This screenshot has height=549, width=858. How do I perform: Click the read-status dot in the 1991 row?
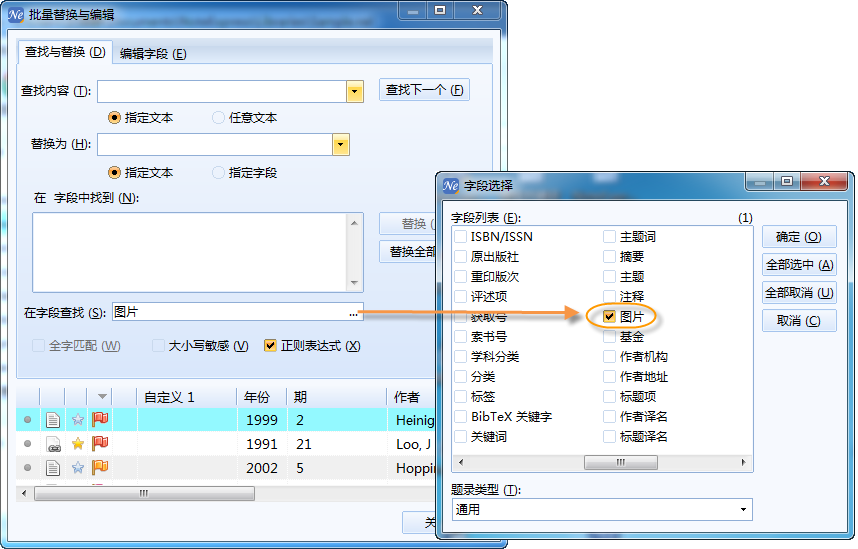(x=28, y=444)
